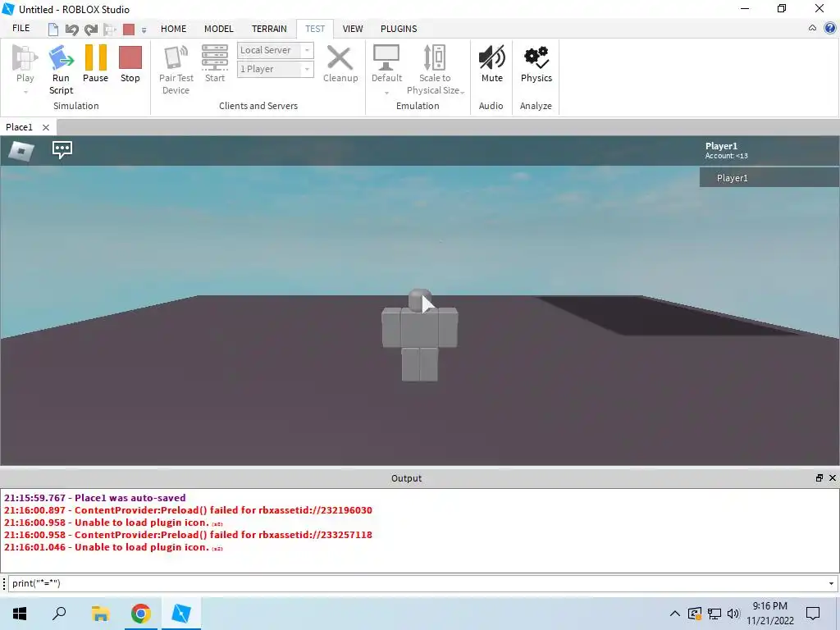Click into the command bar input field
Viewport: 840px width, 630px height.
pyautogui.click(x=417, y=583)
